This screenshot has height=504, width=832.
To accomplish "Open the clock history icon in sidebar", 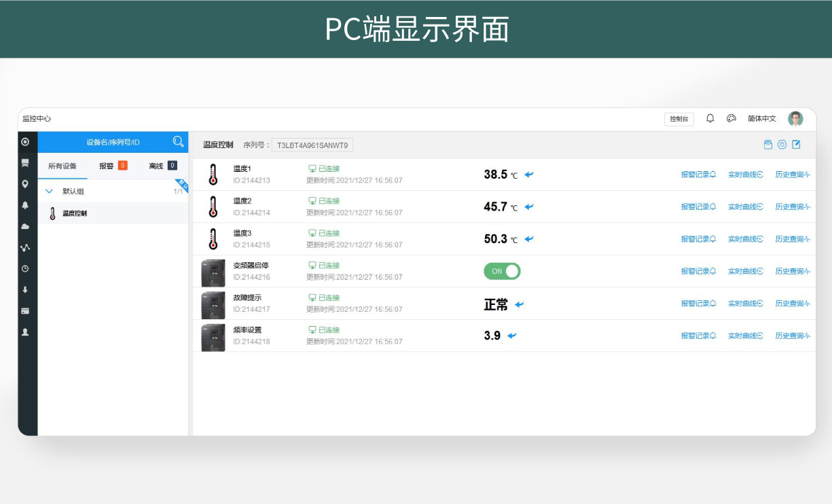I will 25,268.
